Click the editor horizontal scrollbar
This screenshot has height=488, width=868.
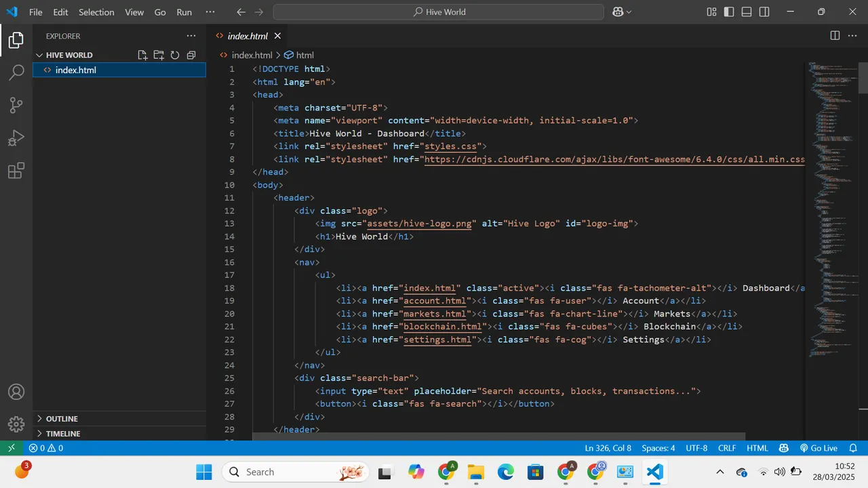point(498,436)
